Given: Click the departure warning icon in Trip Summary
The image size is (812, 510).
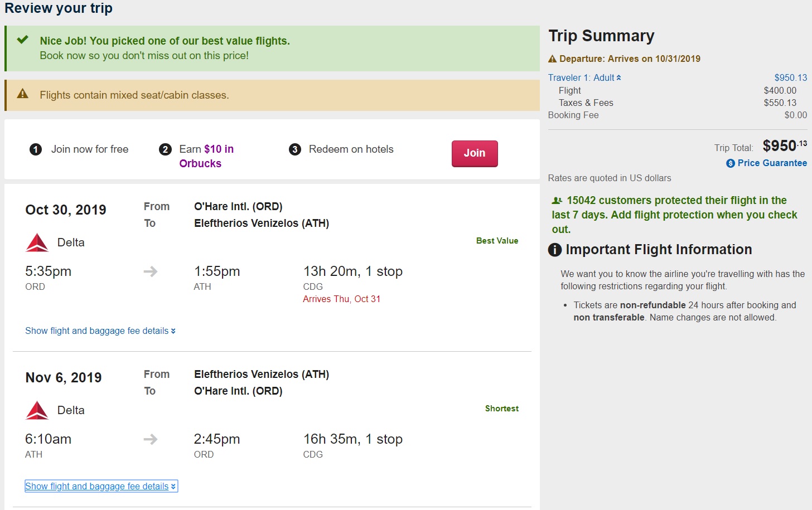Looking at the screenshot, I should (552, 59).
